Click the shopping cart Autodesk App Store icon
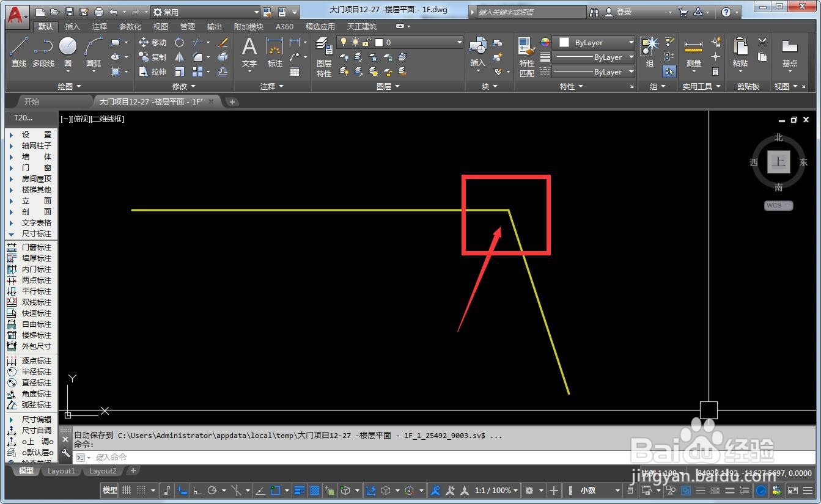 tap(683, 12)
